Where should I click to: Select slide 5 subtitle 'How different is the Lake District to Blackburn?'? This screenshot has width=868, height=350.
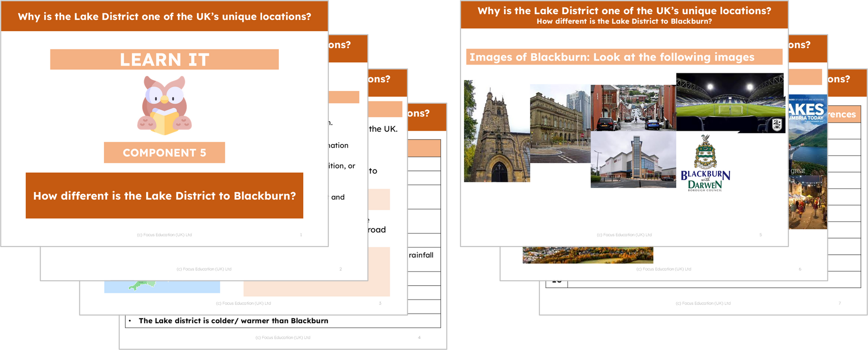click(x=624, y=21)
